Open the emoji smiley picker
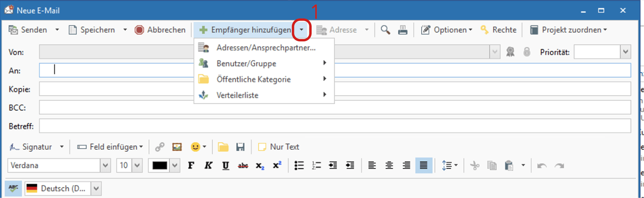 pyautogui.click(x=198, y=147)
